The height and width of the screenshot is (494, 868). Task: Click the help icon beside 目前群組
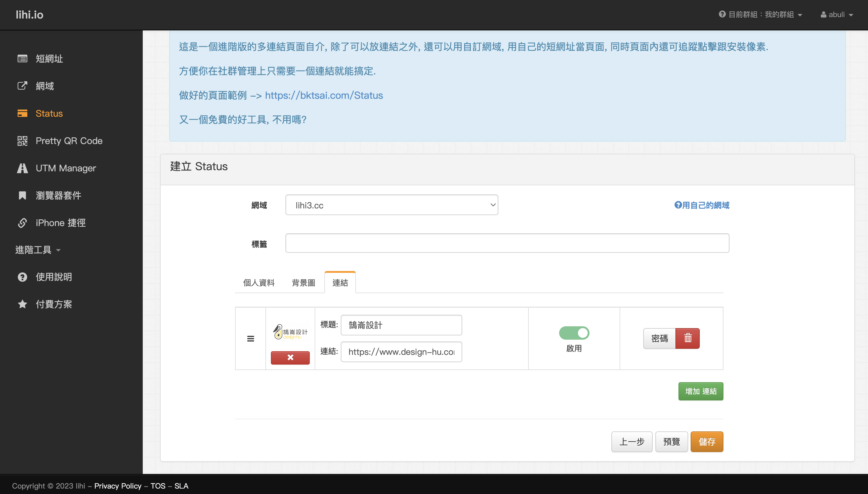click(722, 14)
